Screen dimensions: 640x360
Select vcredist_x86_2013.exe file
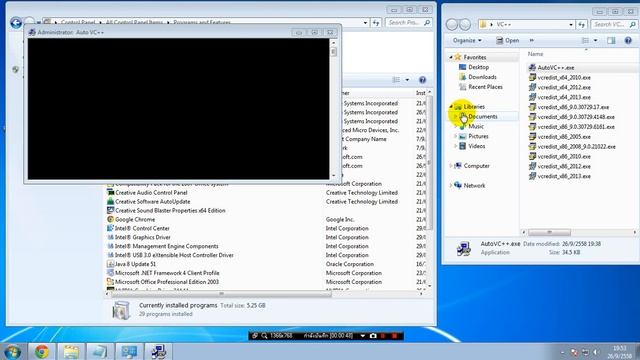pyautogui.click(x=560, y=176)
